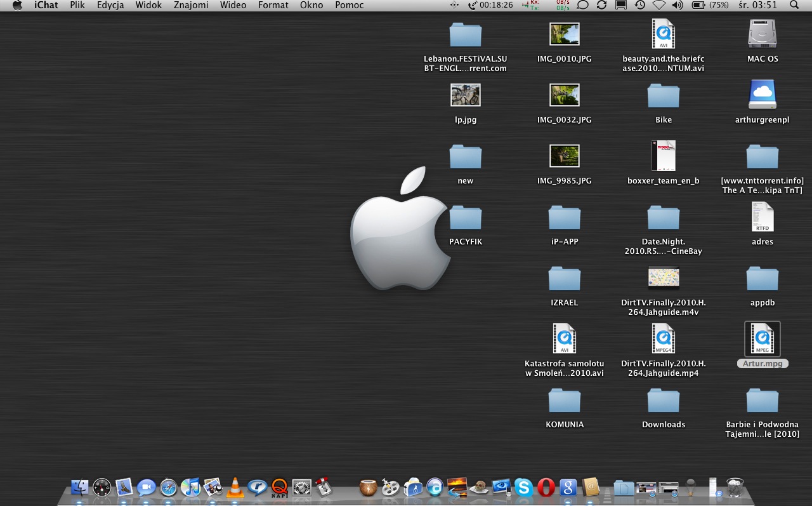This screenshot has width=812, height=506.
Task: Open the documents folder stack in dock
Action: click(624, 487)
